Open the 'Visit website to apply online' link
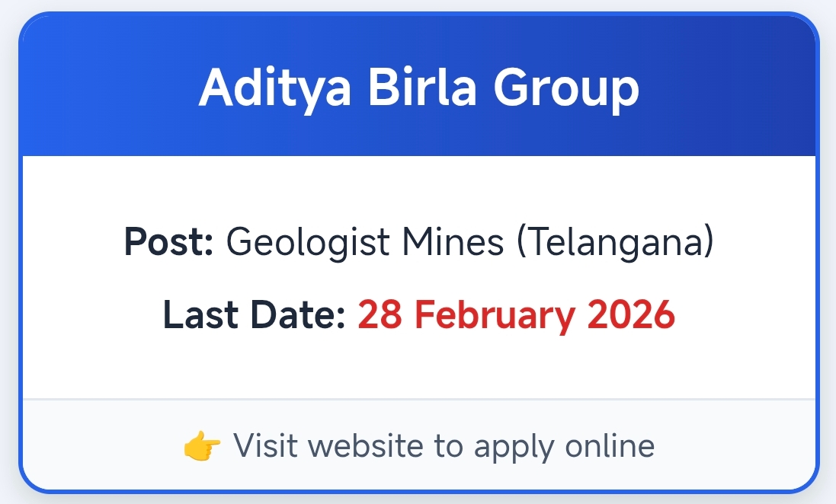Screen dimensions: 836x504 click(x=443, y=446)
